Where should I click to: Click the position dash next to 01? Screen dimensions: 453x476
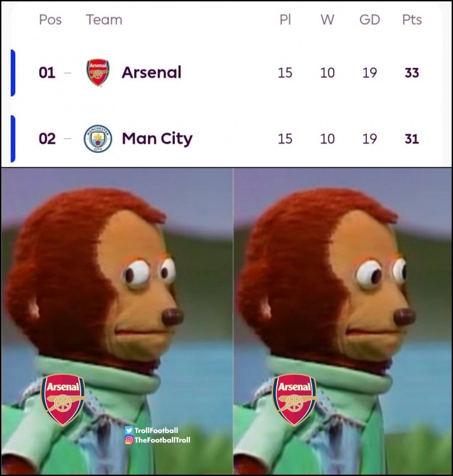click(x=68, y=73)
